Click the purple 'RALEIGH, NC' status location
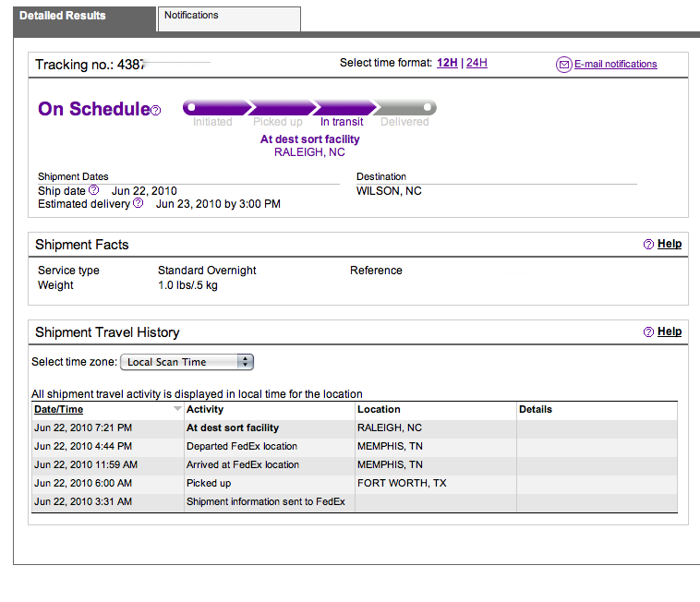 [x=309, y=152]
